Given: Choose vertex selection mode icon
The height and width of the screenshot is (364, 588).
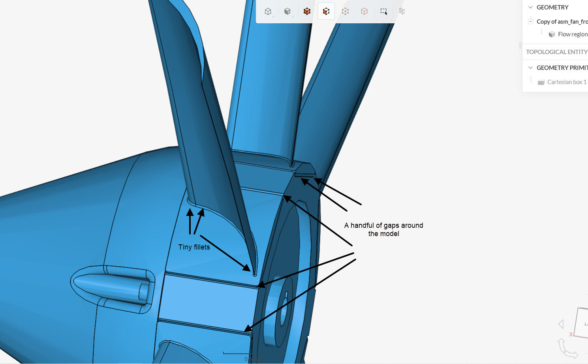Looking at the screenshot, I should click(364, 11).
